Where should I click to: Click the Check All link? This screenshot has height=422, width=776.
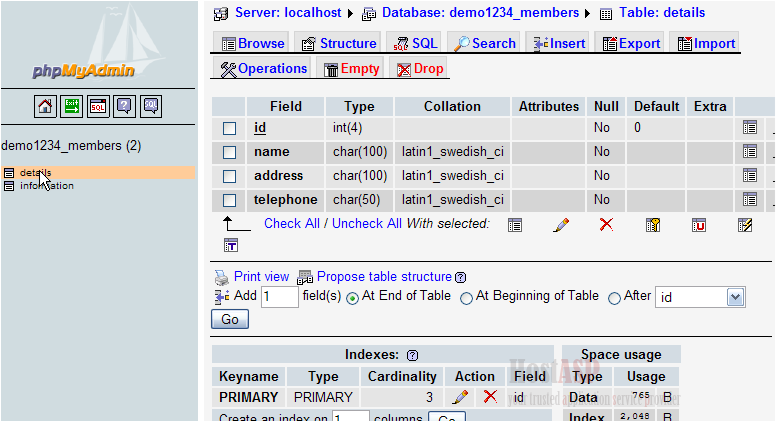[x=291, y=224]
